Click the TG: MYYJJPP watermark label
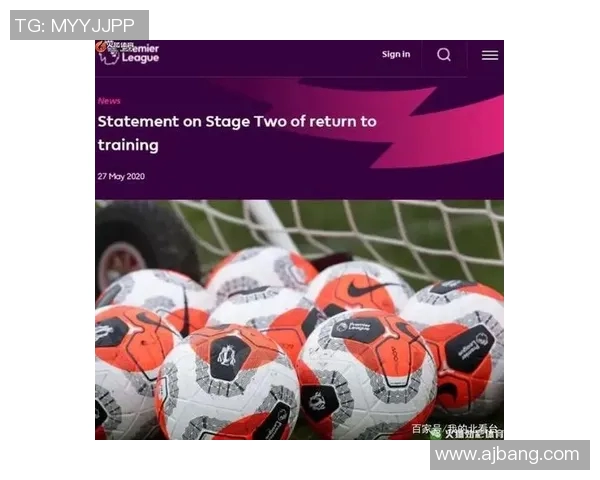Image resolution: width=600 pixels, height=480 pixels. 79,25
